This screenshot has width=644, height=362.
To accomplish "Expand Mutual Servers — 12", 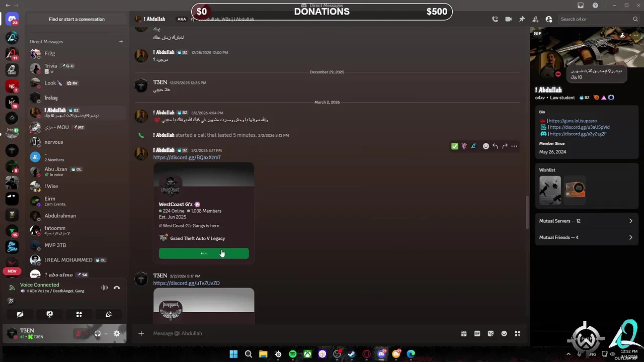I will tap(586, 221).
